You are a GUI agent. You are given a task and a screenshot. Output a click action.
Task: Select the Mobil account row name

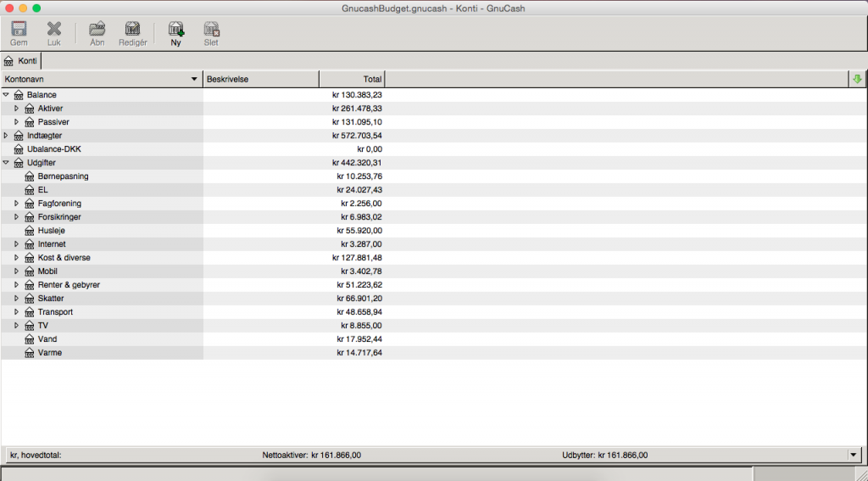coord(47,271)
